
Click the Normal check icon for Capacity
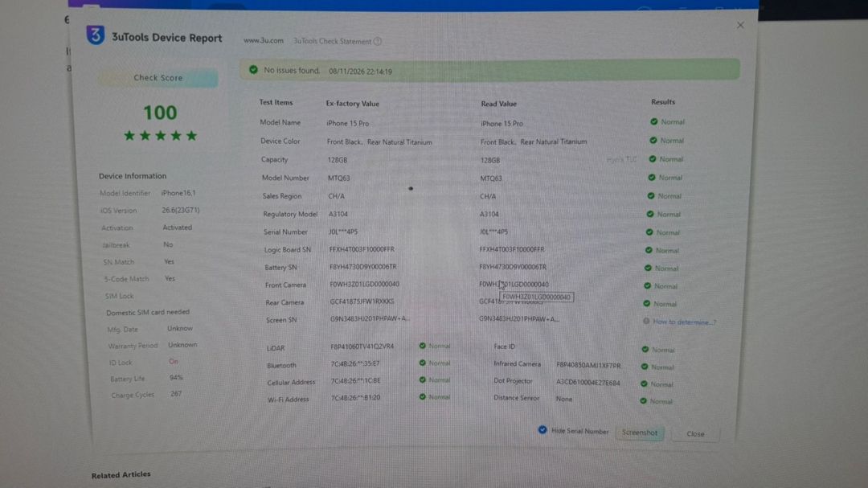pos(652,159)
